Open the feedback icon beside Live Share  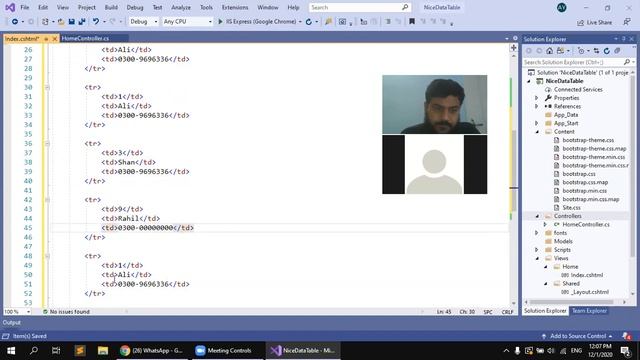click(627, 22)
